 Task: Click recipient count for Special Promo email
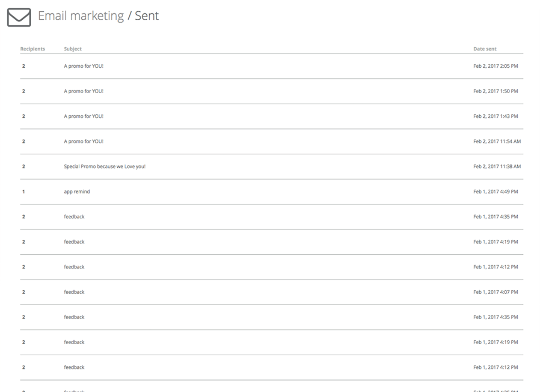point(23,166)
